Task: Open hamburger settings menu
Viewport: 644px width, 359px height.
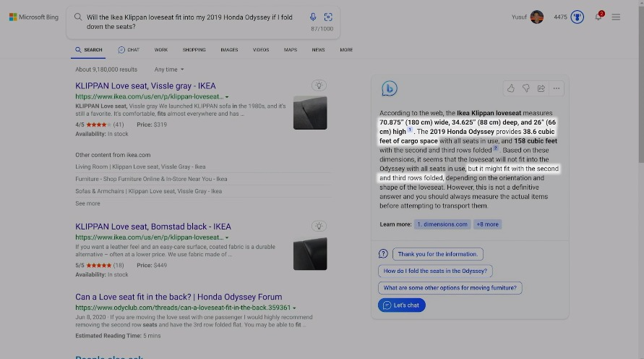Action: [616, 17]
